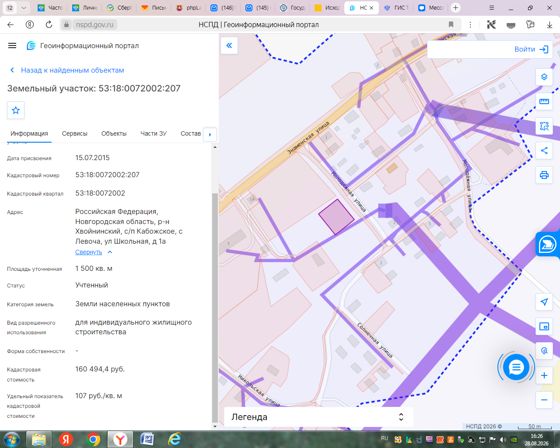Image resolution: width=560 pixels, height=448 pixels.
Task: Collapse the address with the chevron
Action: click(110, 252)
